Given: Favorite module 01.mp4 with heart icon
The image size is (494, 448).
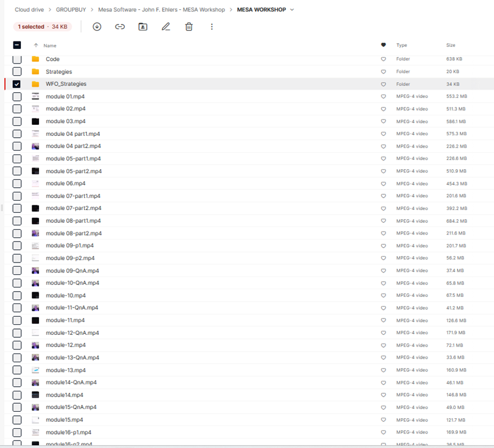Looking at the screenshot, I should tap(383, 96).
